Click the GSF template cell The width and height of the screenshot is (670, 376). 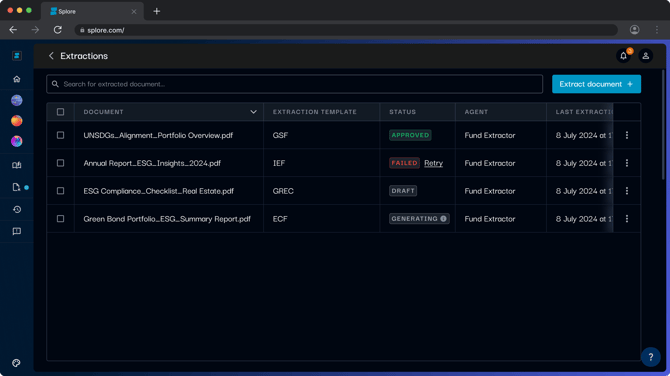tap(280, 135)
